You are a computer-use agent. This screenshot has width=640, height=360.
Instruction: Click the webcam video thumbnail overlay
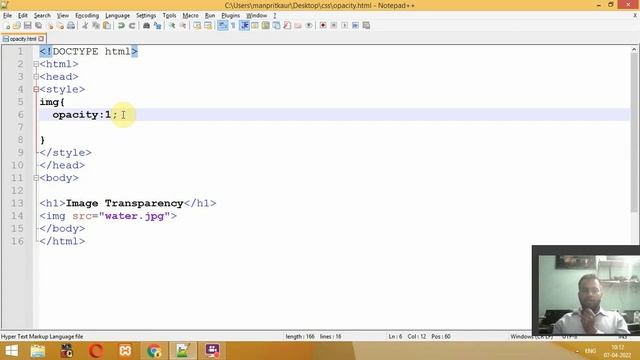586,291
